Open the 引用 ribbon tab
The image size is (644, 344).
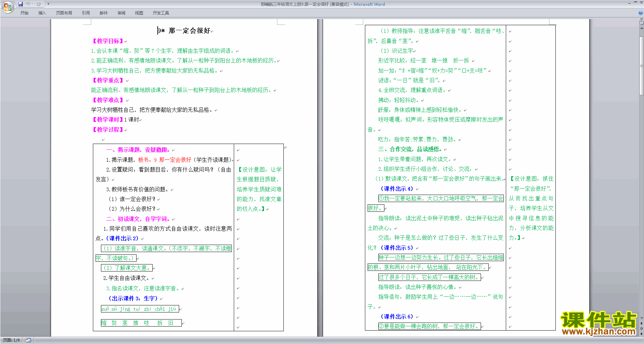86,13
